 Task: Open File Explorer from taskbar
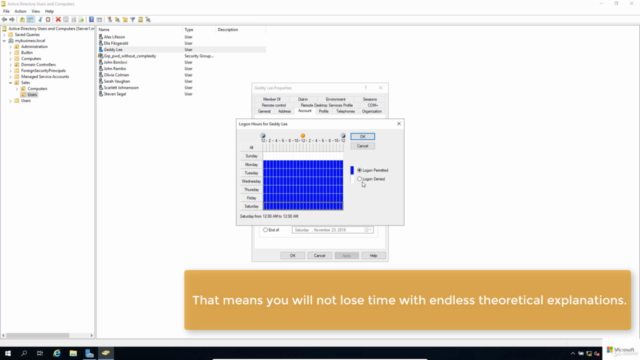pyautogui.click(x=73, y=353)
